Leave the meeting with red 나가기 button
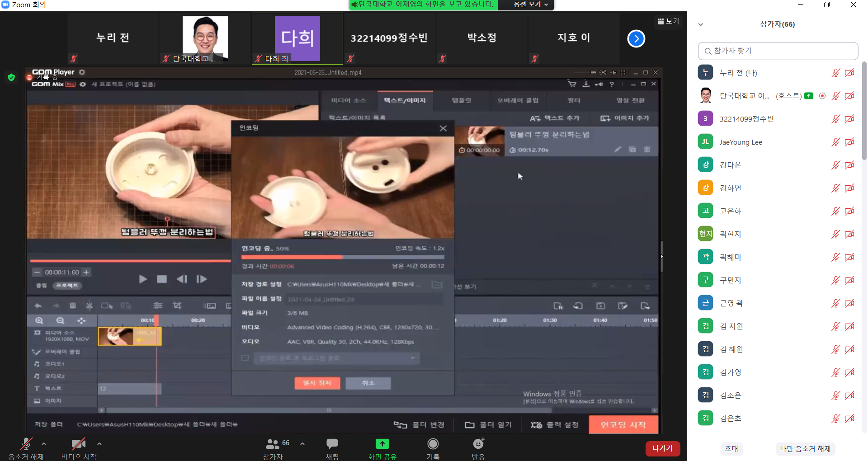 [662, 448]
